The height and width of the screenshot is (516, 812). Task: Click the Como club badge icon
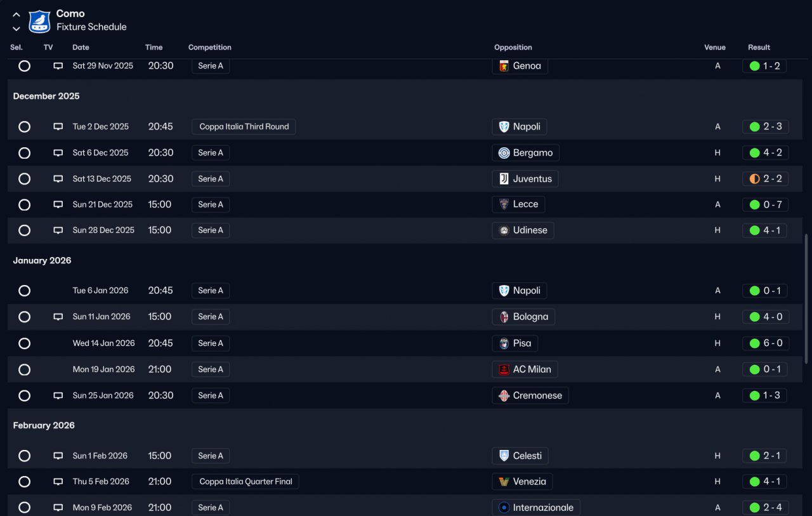point(39,21)
